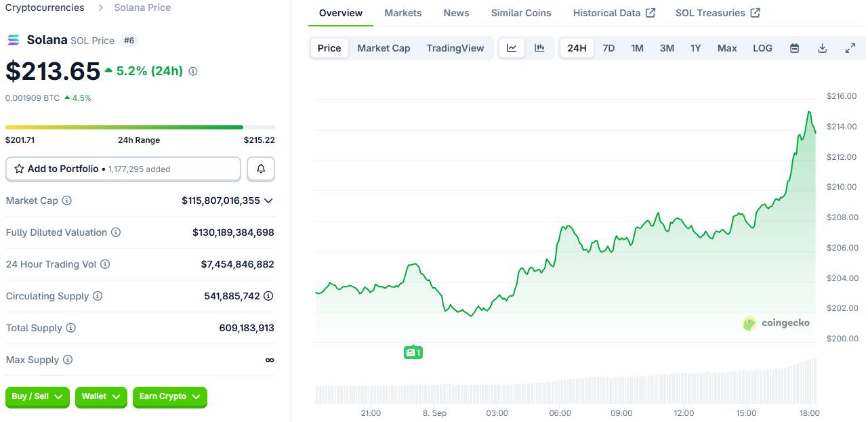Click the Market Cap info icon
868x422 pixels.
click(x=67, y=201)
